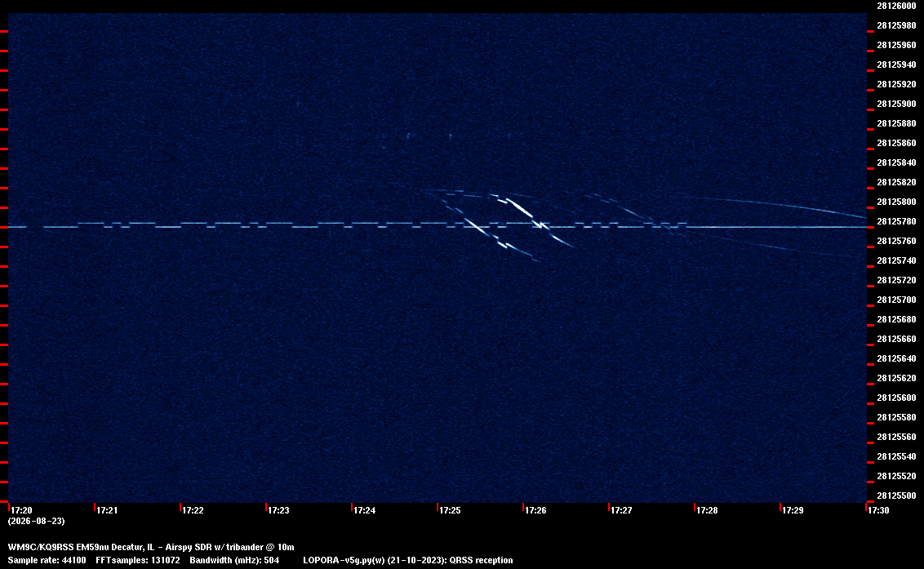Click frequency label 28125720
Image resolution: width=924 pixels, height=569 pixels.
pos(897,280)
